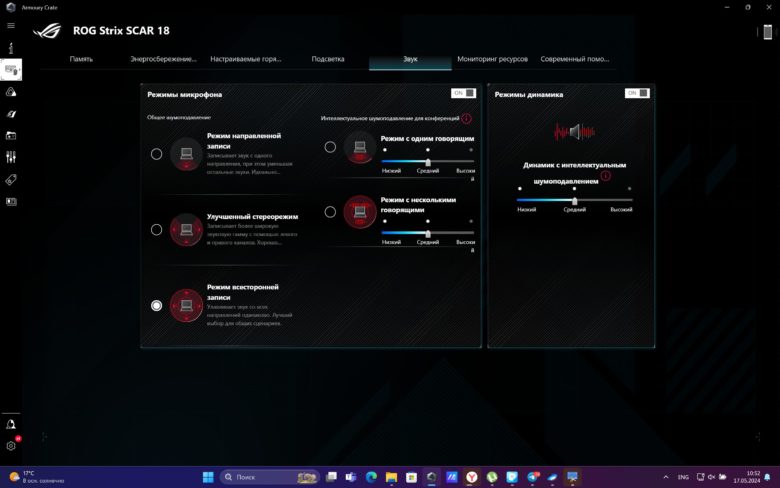
Task: Click the taskbar Поиск search box
Action: [x=270, y=477]
